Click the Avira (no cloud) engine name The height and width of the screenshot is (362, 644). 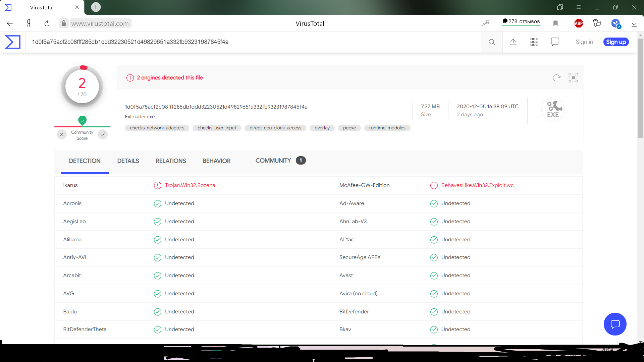(x=358, y=294)
